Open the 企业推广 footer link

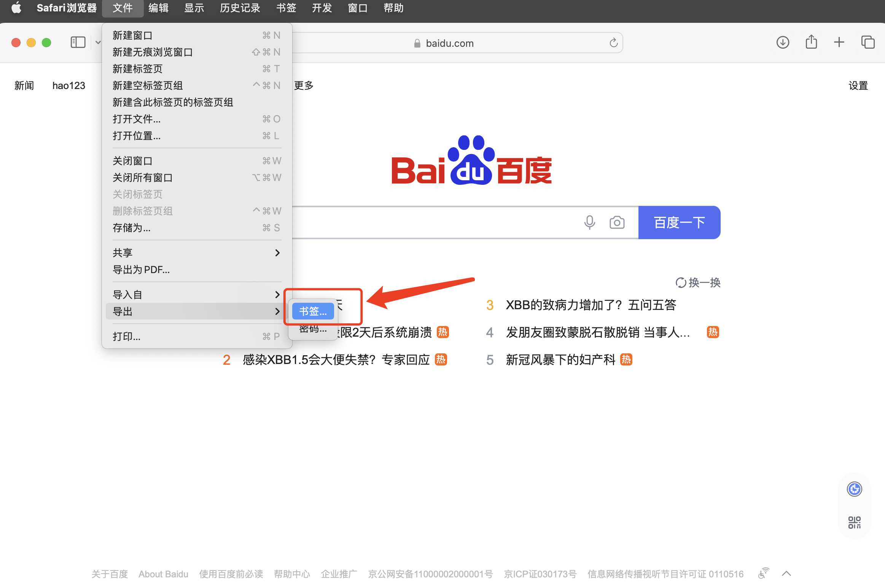tap(339, 574)
